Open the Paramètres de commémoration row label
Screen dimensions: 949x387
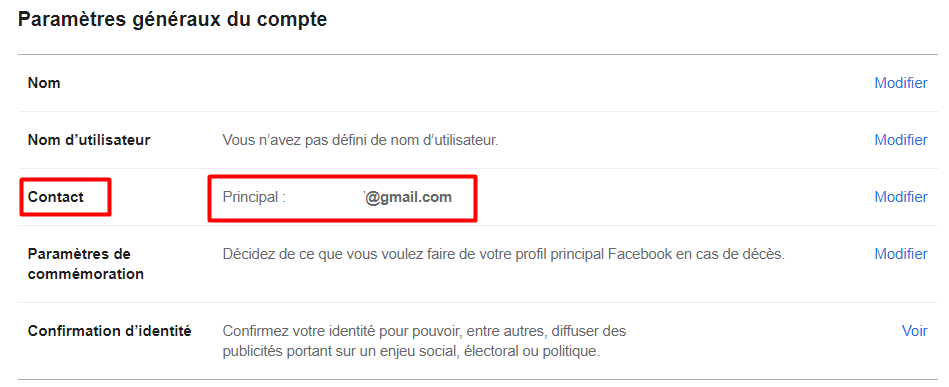[x=85, y=263]
